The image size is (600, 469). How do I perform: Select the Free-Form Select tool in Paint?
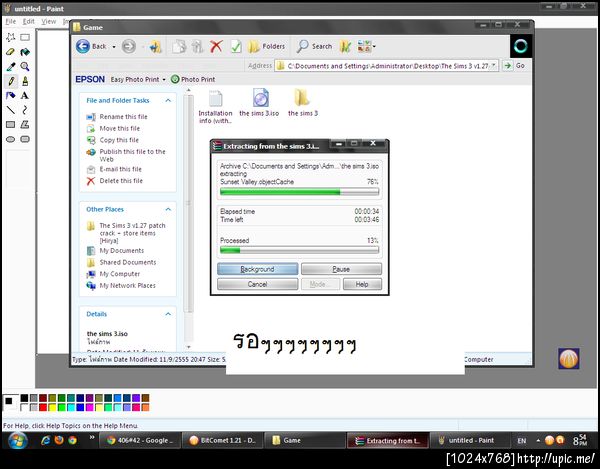click(11, 37)
